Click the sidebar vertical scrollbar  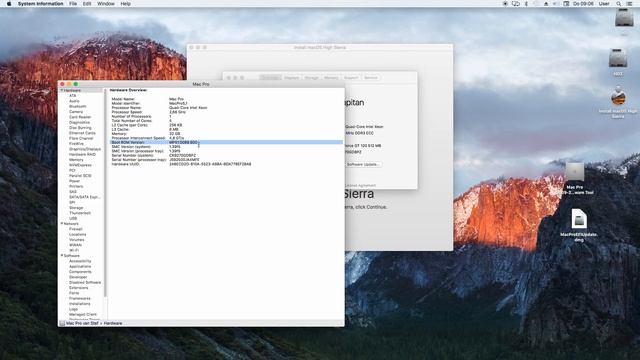[x=105, y=192]
